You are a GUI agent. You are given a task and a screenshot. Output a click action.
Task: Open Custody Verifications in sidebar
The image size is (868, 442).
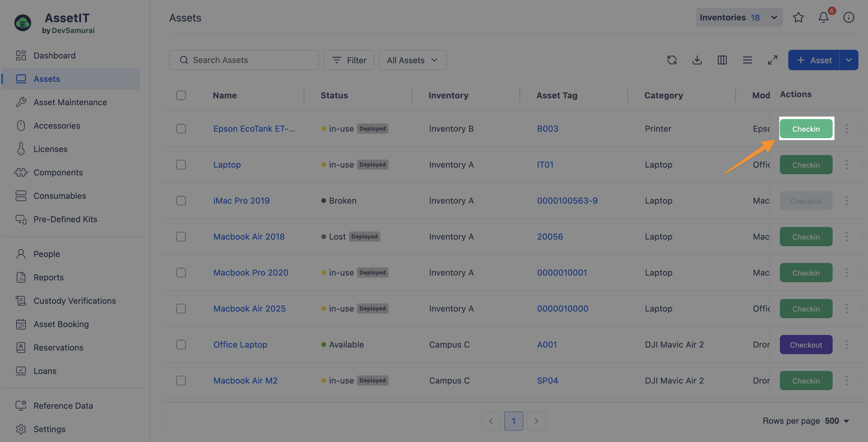point(74,301)
